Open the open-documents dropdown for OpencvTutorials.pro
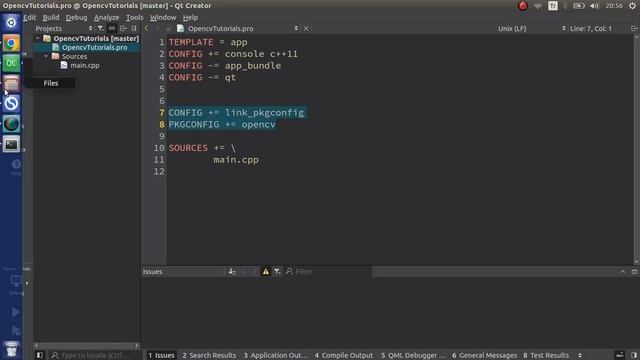 (296, 29)
